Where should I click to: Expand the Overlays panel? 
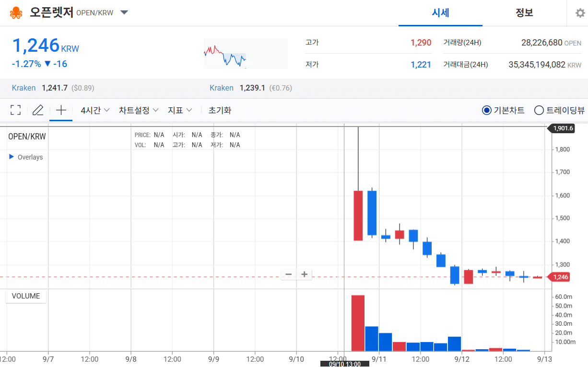pyautogui.click(x=26, y=157)
